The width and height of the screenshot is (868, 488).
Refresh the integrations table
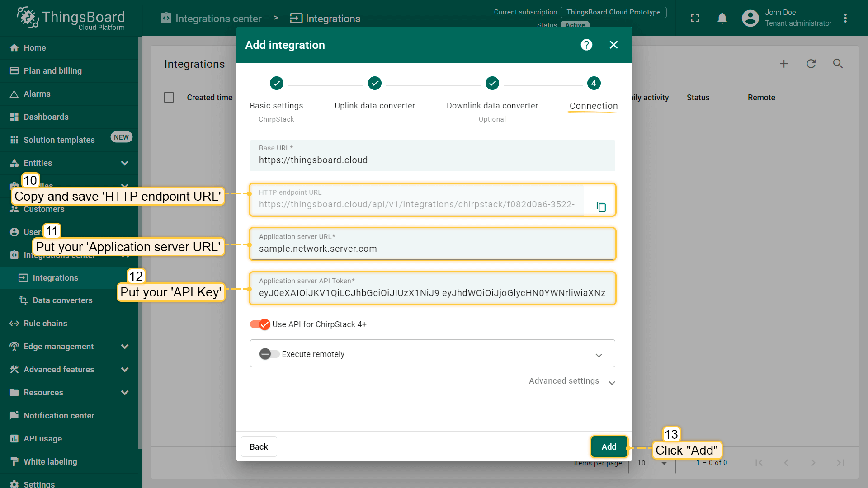coord(811,64)
